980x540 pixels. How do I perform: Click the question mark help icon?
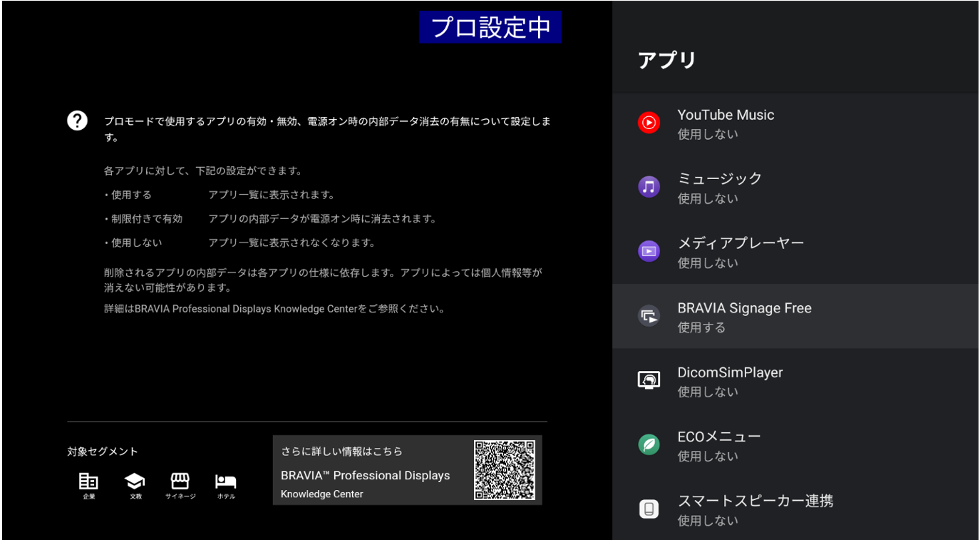click(77, 121)
